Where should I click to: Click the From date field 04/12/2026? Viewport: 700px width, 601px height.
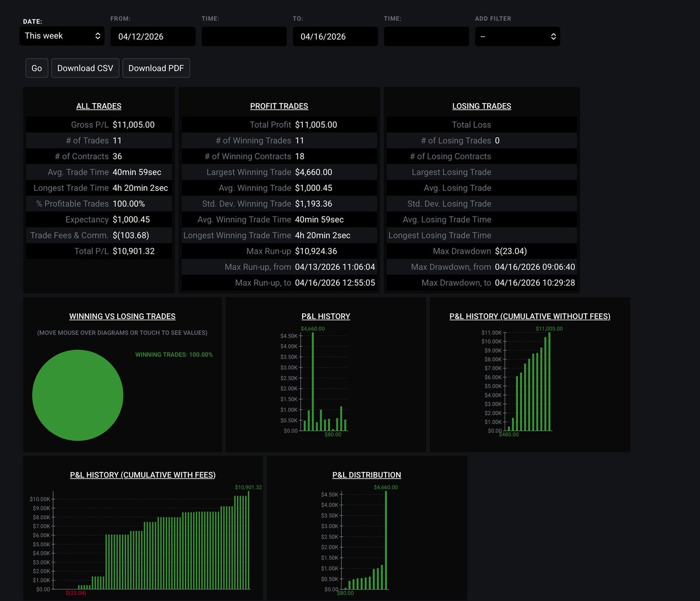point(153,36)
